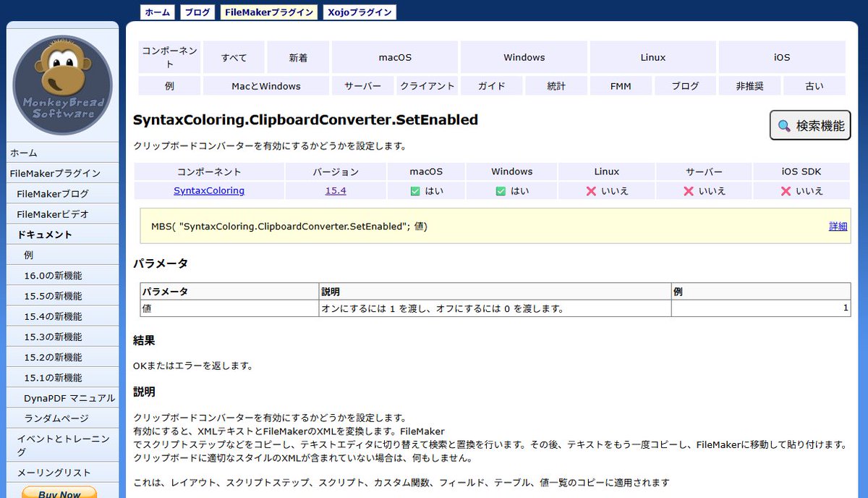Image resolution: width=868 pixels, height=498 pixels.
Task: Click the example value 1 cell
Action: click(x=760, y=308)
